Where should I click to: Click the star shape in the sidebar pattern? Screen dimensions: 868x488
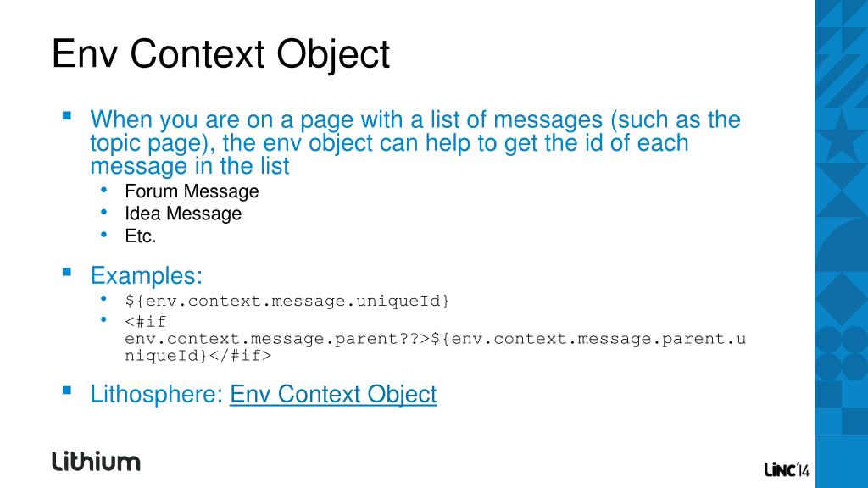point(842,136)
